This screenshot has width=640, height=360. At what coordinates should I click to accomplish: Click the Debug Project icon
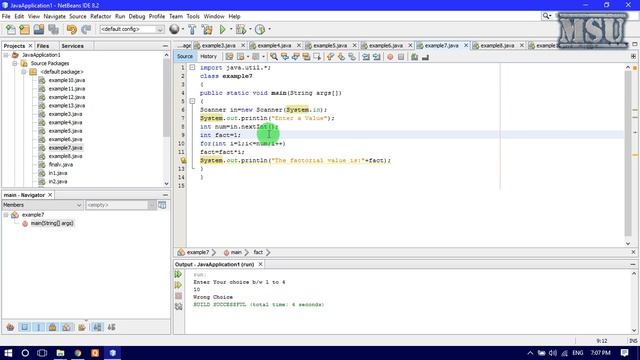coord(241,29)
